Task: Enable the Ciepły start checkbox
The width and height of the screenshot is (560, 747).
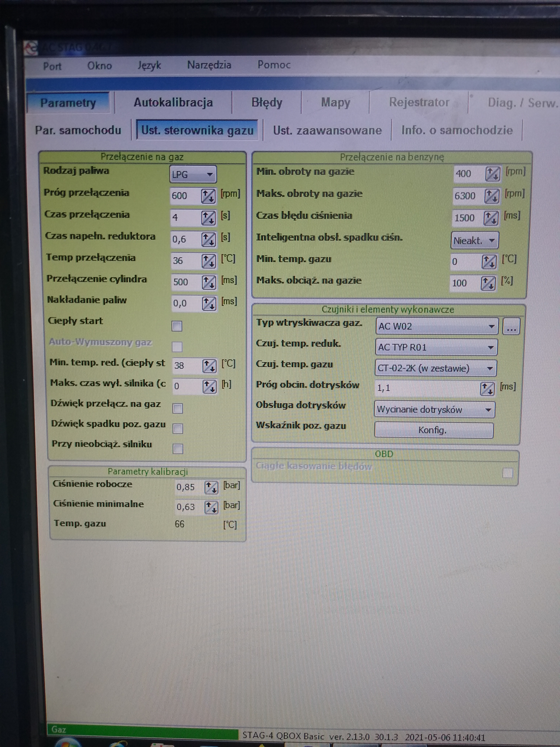Action: (177, 326)
